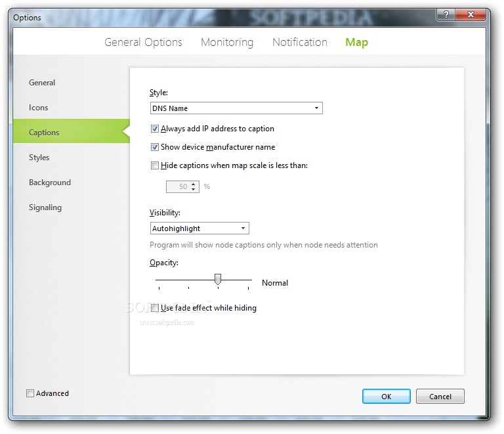Decrease map scale percent with down arrow
The width and height of the screenshot is (504, 434).
194,189
